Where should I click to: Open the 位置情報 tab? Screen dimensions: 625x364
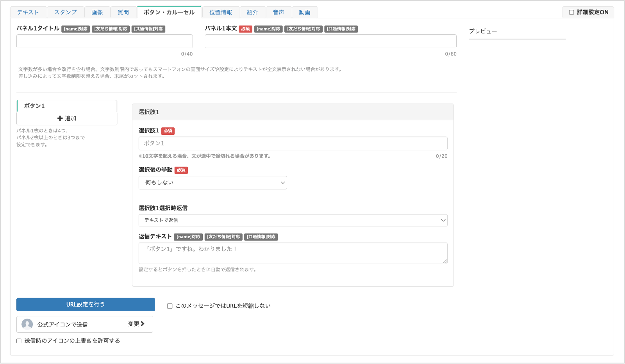click(x=220, y=12)
